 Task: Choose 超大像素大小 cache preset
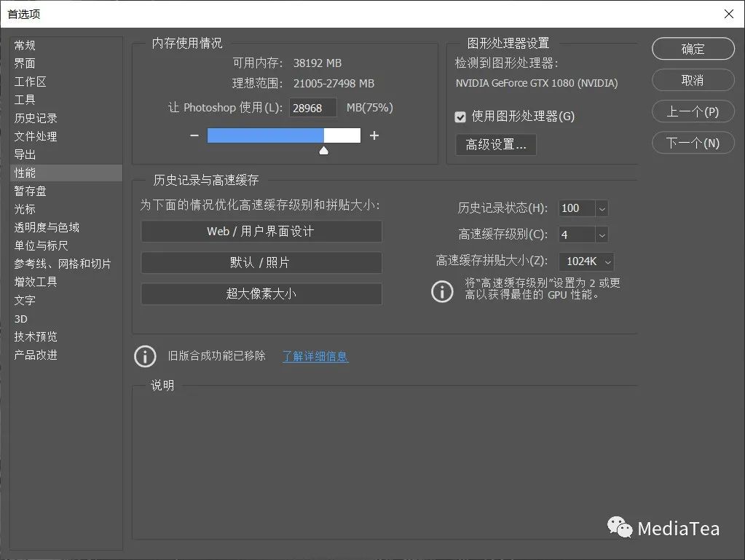[x=261, y=293]
